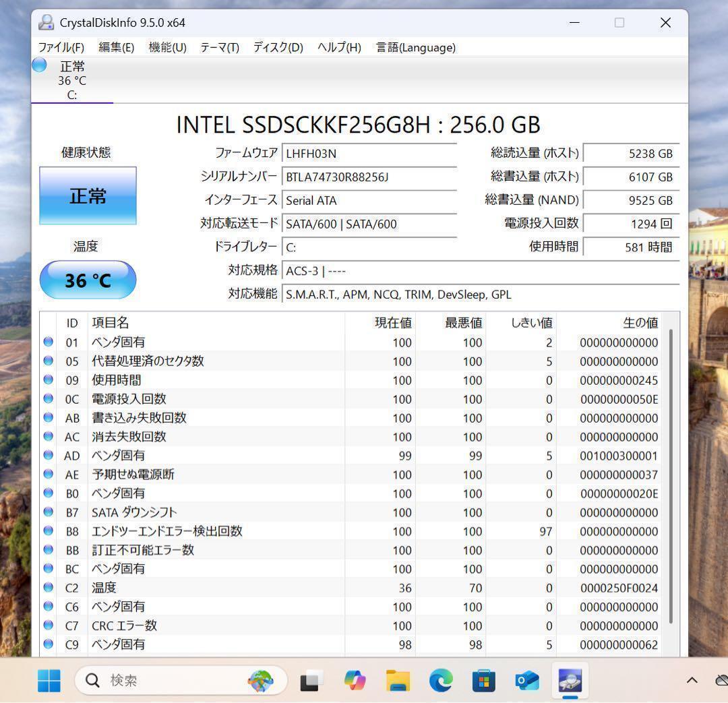Click the status icon for 予期せぬ電源断

pyautogui.click(x=49, y=474)
